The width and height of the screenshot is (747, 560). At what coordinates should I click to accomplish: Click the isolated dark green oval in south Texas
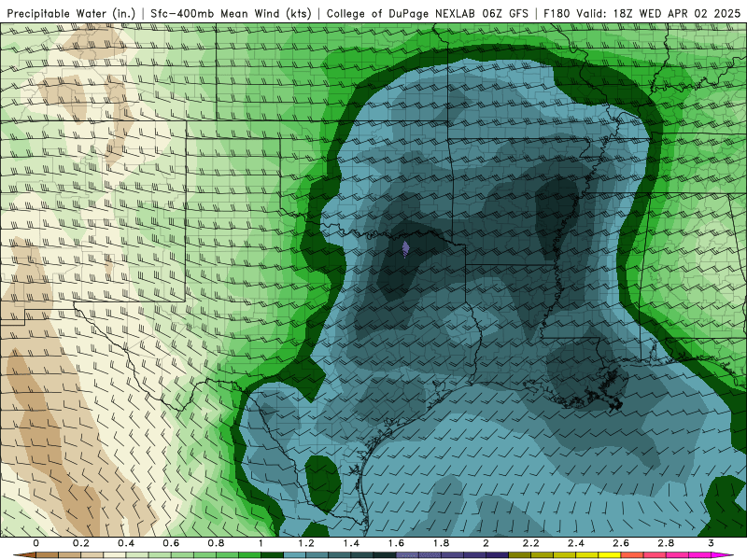tap(322, 483)
